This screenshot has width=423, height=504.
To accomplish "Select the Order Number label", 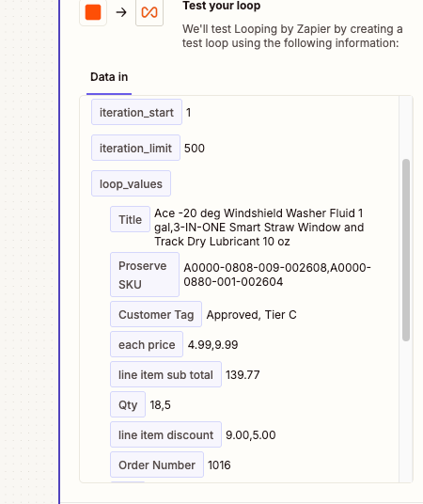I will coord(157,465).
